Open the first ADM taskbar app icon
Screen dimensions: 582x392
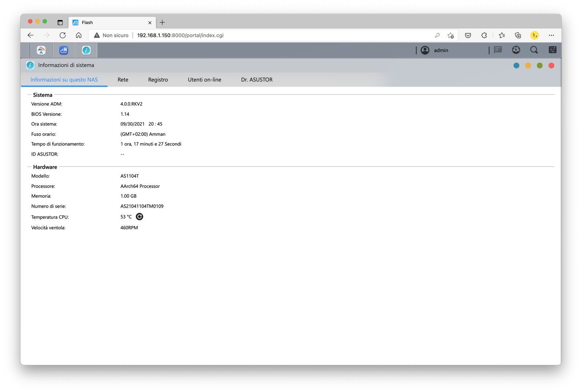(41, 50)
